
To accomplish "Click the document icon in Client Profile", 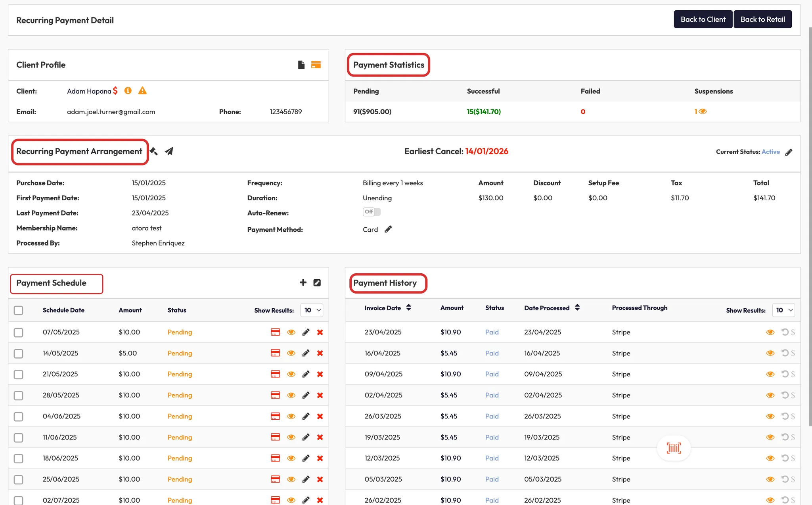I will coord(301,65).
